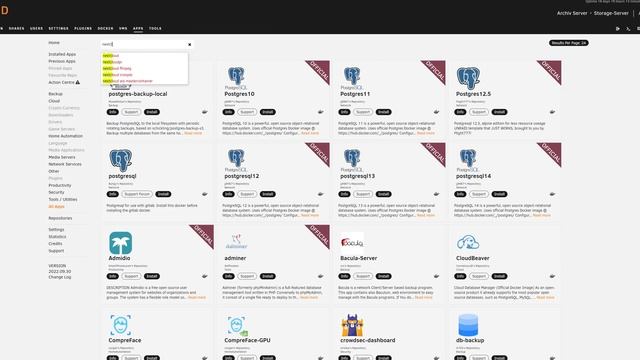
Task: Open the CompreFace-GPU face scan icon
Action: (237, 326)
